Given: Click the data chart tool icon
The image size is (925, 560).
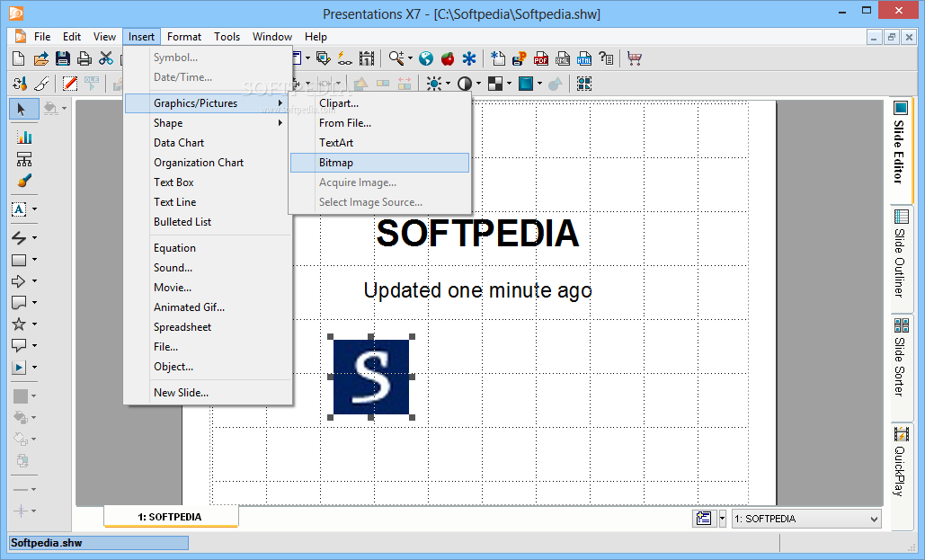Looking at the screenshot, I should coord(24,137).
